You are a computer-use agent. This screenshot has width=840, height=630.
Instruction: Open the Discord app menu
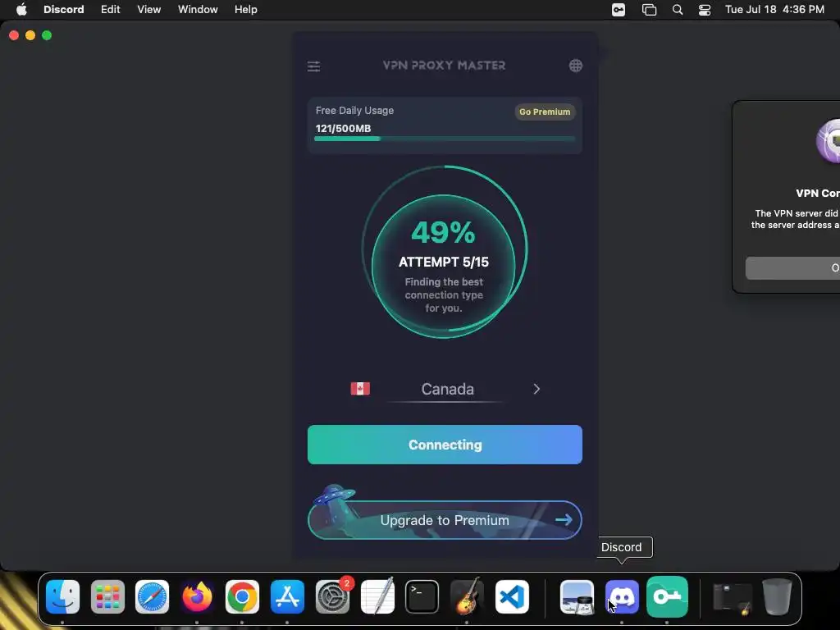click(x=64, y=10)
